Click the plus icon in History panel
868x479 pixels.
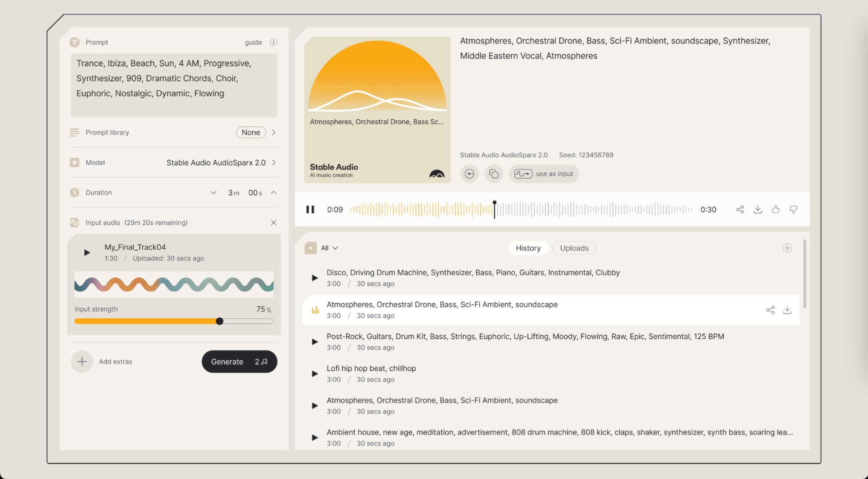coord(787,248)
